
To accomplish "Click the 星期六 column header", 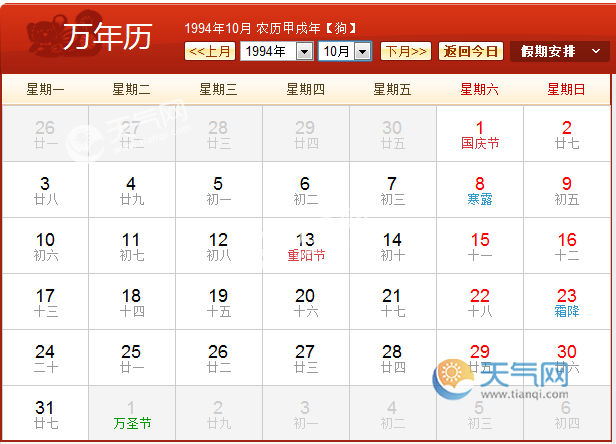I will point(479,89).
